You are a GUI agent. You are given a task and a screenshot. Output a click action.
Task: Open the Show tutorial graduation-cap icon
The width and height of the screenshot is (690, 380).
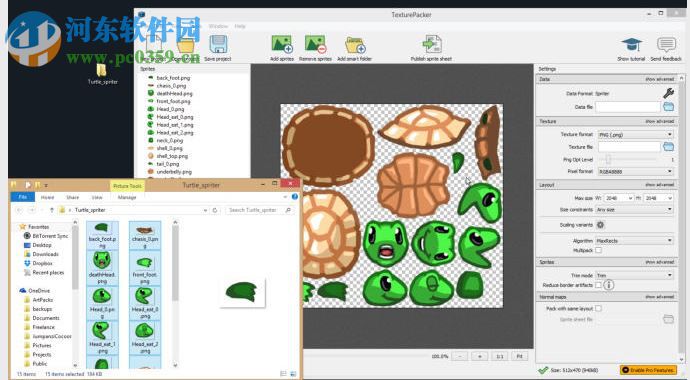631,45
